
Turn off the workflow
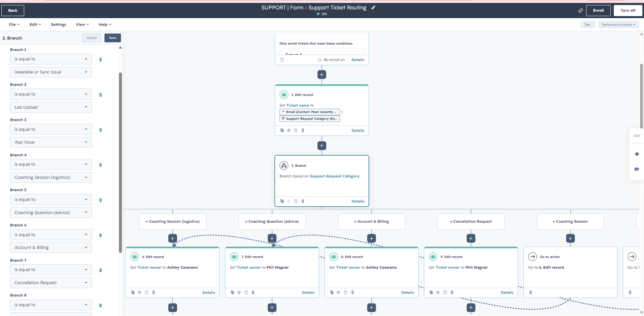pos(628,10)
